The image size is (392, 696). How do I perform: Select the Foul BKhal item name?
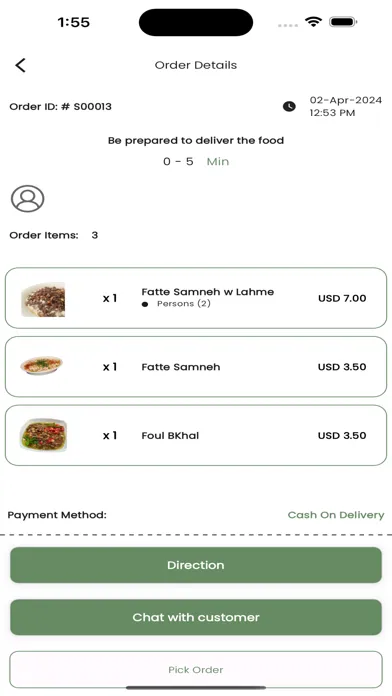pos(170,435)
